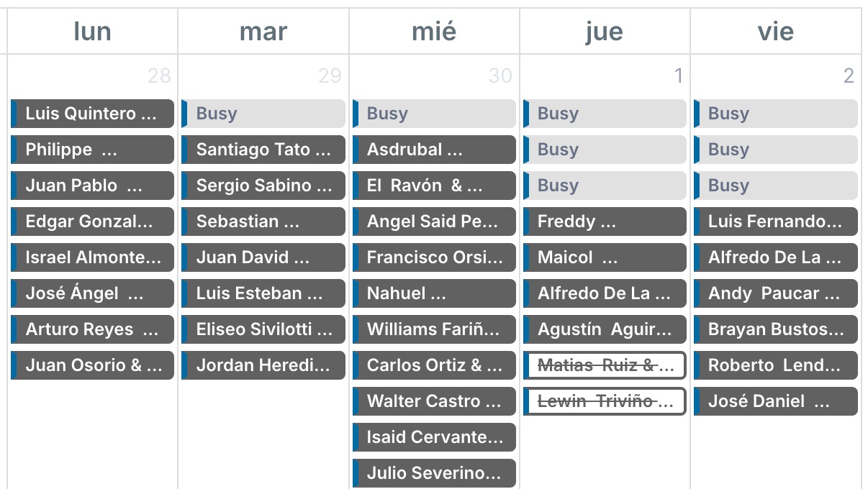The image size is (868, 489).
Task: Open the Juan Osorio event
Action: [x=92, y=365]
